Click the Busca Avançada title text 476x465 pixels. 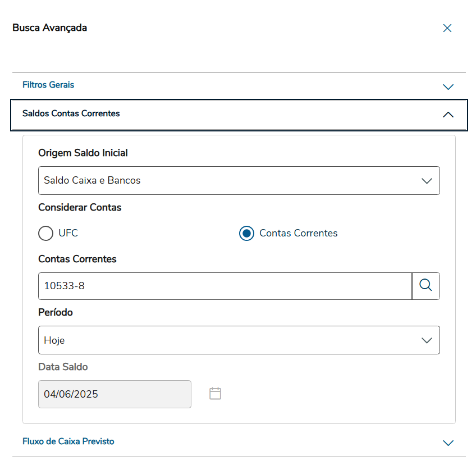(49, 28)
